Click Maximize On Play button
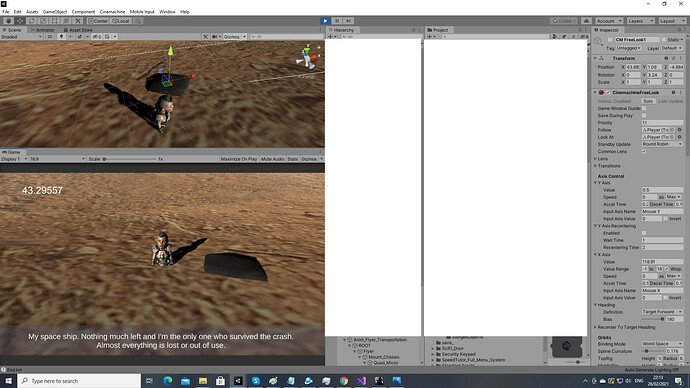The height and width of the screenshot is (388, 690). (239, 159)
